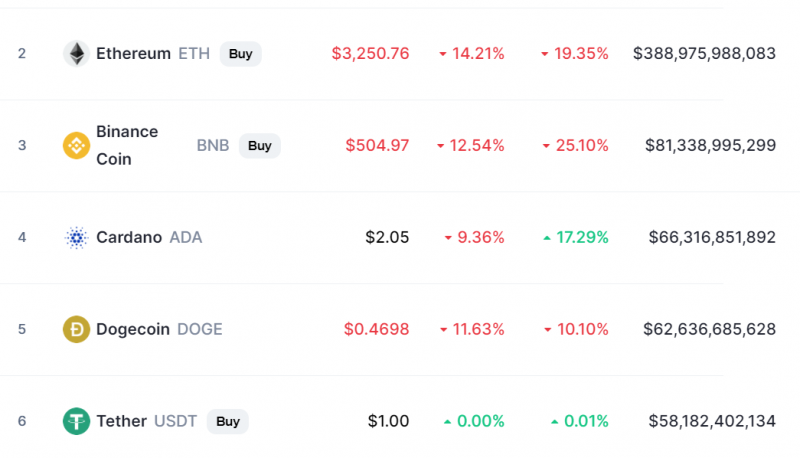Open the Tether coin name link
Viewport: 800px width, 458px height.
121,421
